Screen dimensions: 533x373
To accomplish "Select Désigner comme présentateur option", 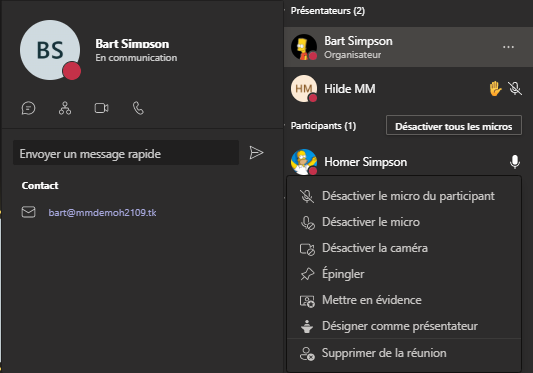I will coord(404,326).
